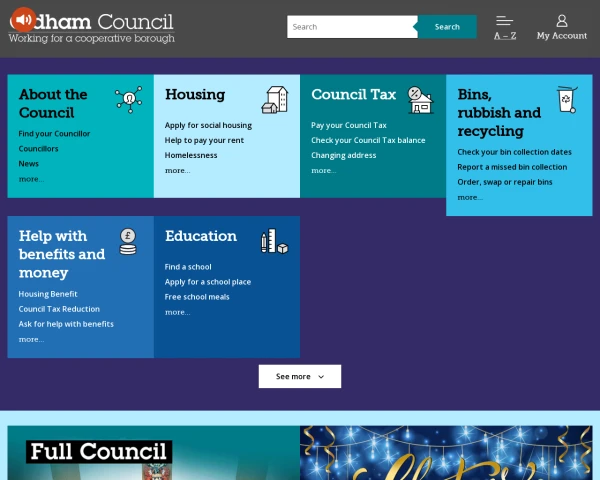
Task: Click the About the Council network icon
Action: 129,100
